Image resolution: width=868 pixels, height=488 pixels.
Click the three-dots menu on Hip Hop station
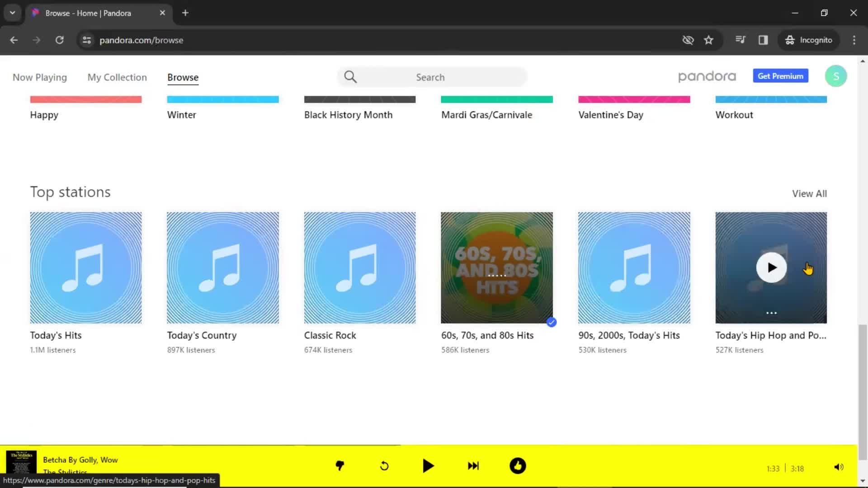pyautogui.click(x=771, y=312)
